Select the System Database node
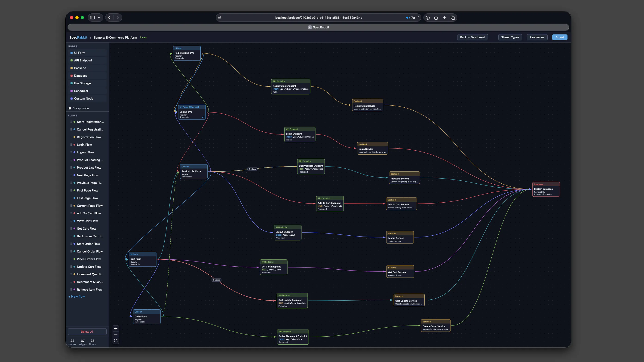Screen dimensions: 644x362 coord(546,189)
